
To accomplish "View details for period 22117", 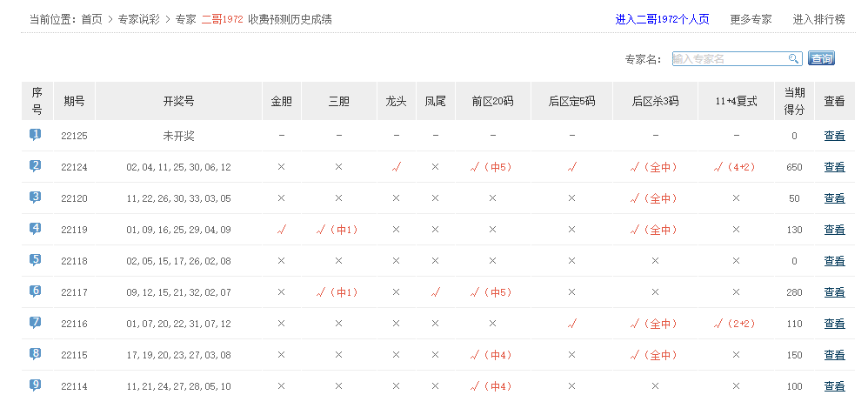I will click(x=834, y=292).
